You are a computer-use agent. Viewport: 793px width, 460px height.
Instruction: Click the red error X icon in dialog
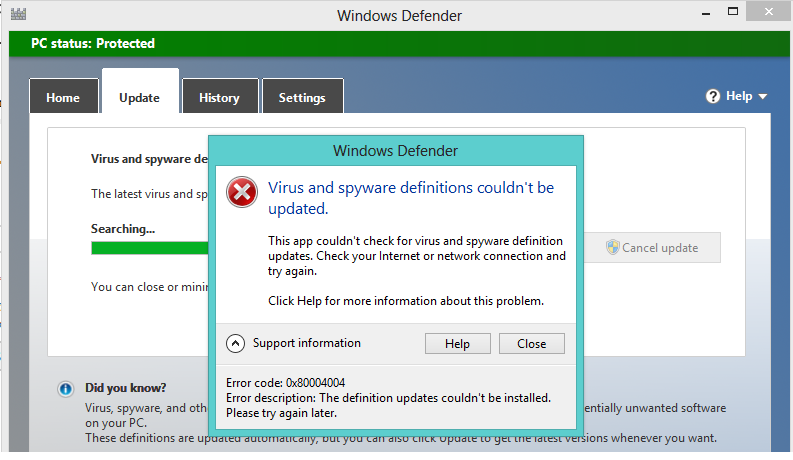pos(242,192)
